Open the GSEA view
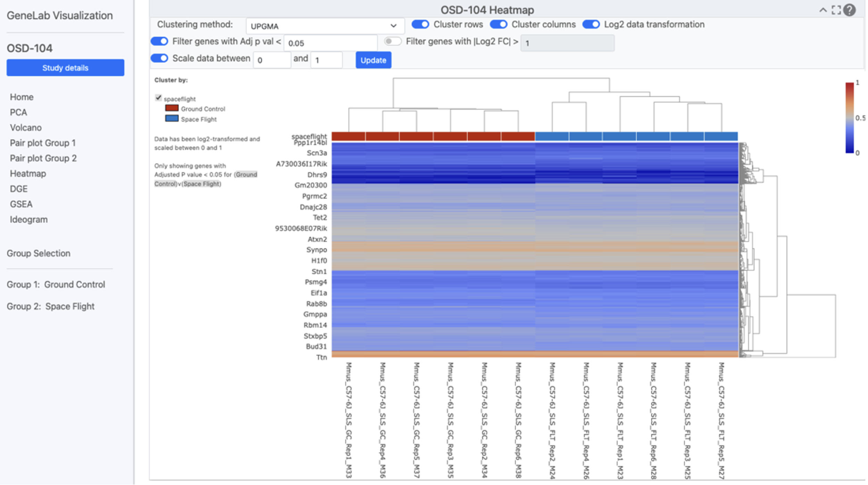The height and width of the screenshot is (485, 868). tap(22, 204)
